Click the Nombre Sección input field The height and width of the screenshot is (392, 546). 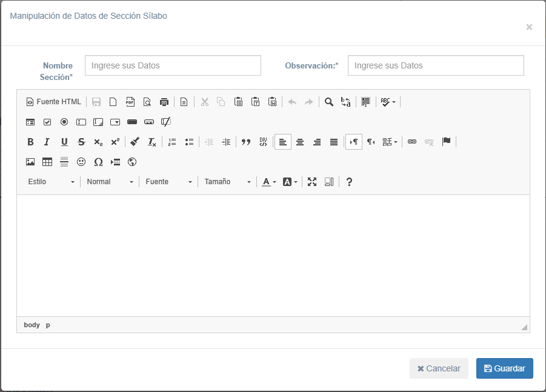click(173, 65)
